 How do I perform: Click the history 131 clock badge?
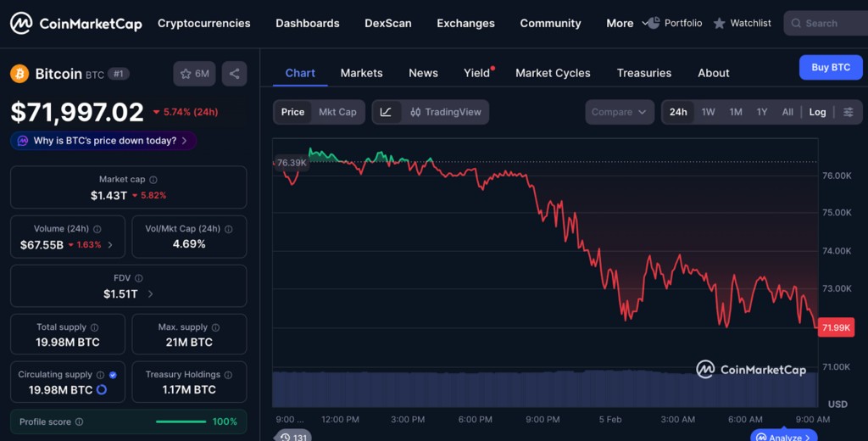coord(292,437)
